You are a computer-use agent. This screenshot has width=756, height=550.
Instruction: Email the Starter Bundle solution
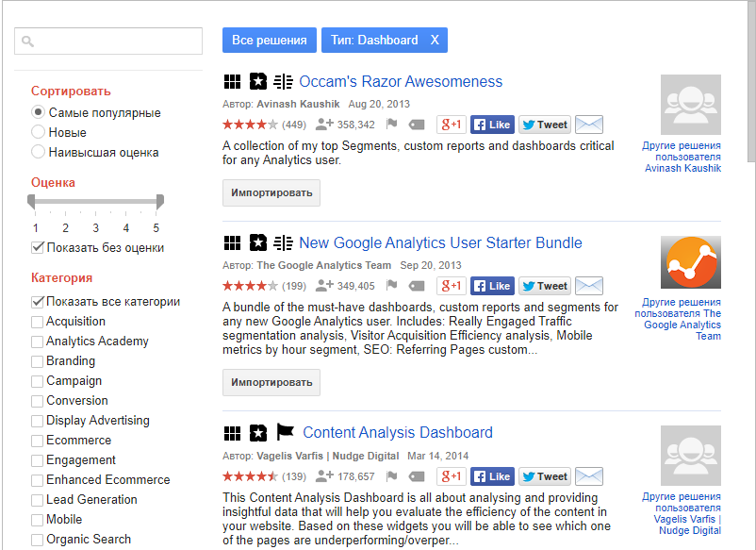click(589, 286)
